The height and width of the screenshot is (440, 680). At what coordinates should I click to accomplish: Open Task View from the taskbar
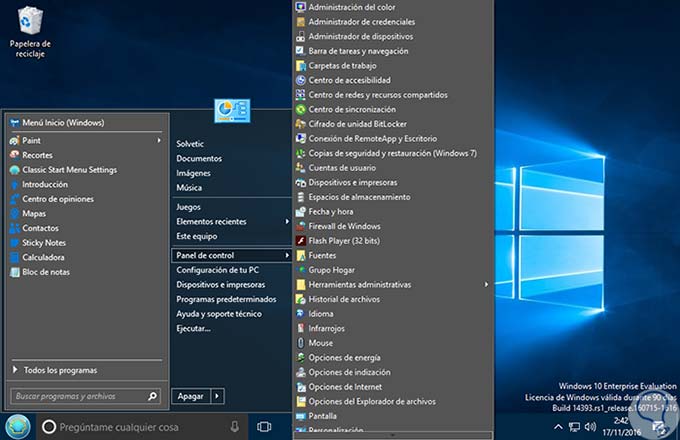click(264, 427)
